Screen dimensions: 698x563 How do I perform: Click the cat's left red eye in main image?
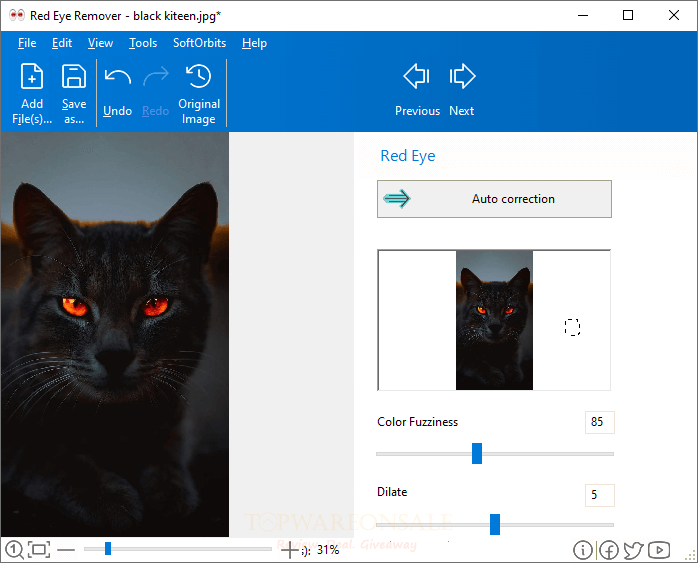tap(74, 307)
